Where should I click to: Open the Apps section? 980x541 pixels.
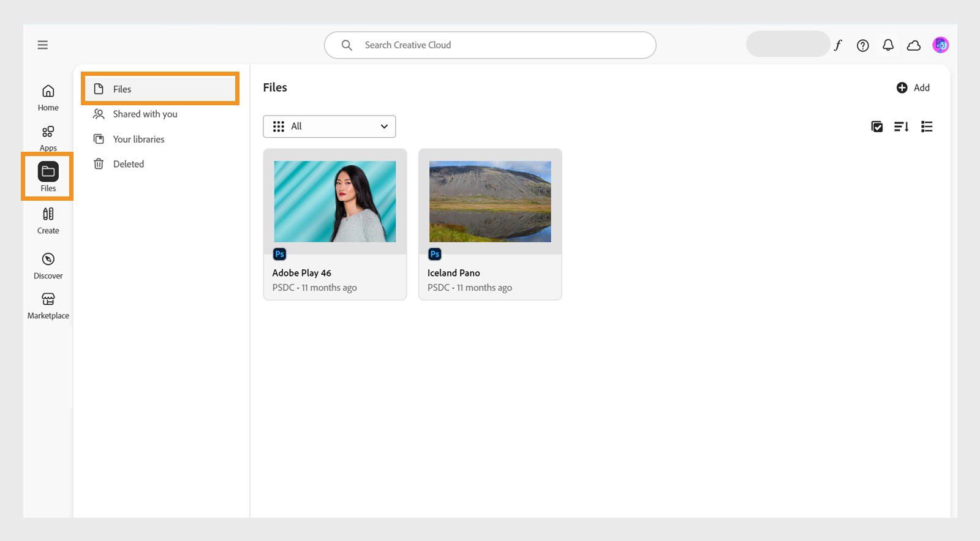[48, 138]
